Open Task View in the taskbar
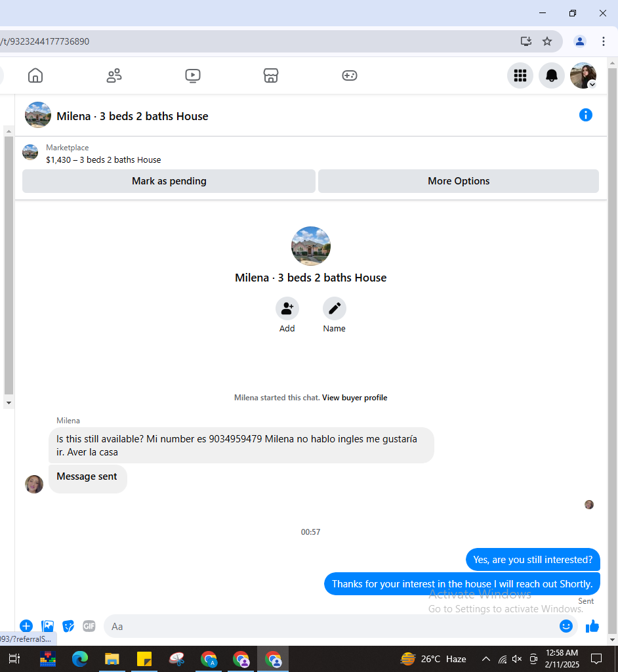This screenshot has height=672, width=618. [14, 659]
